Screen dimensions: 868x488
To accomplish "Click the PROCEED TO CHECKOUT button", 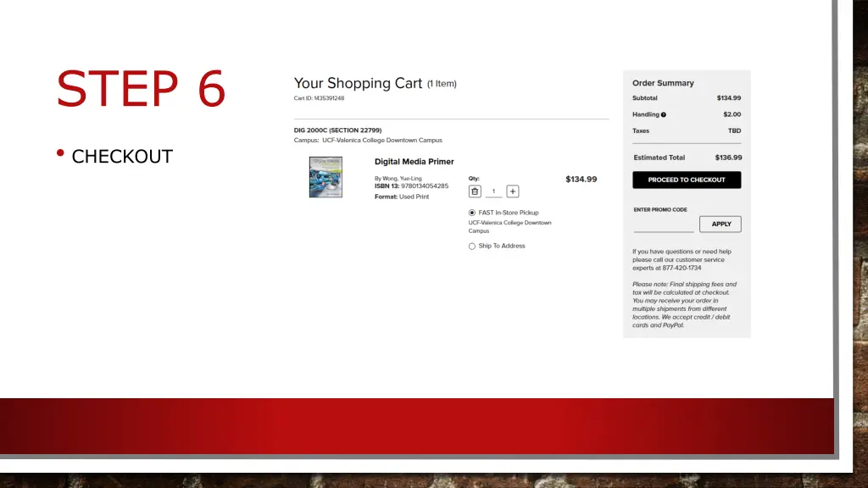I will (687, 180).
